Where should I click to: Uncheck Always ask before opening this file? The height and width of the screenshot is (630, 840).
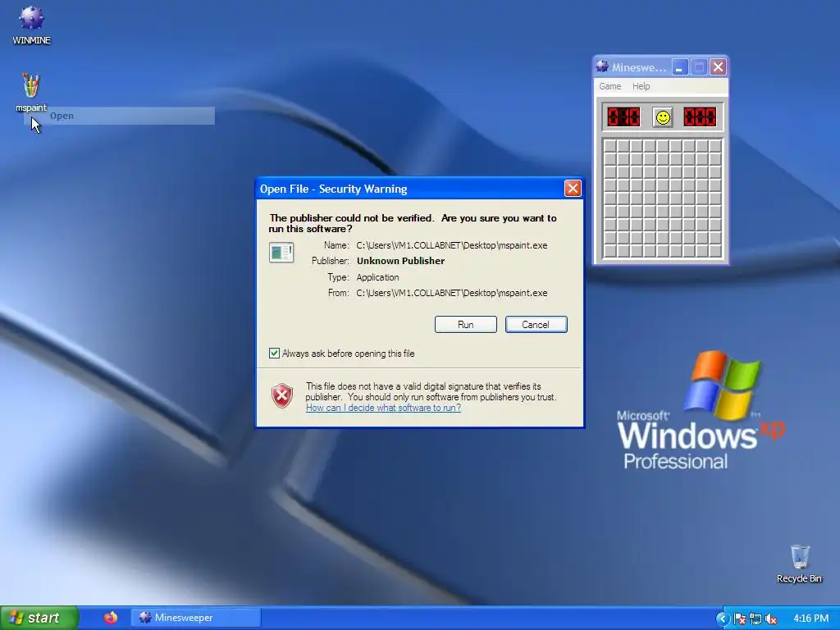[274, 353]
